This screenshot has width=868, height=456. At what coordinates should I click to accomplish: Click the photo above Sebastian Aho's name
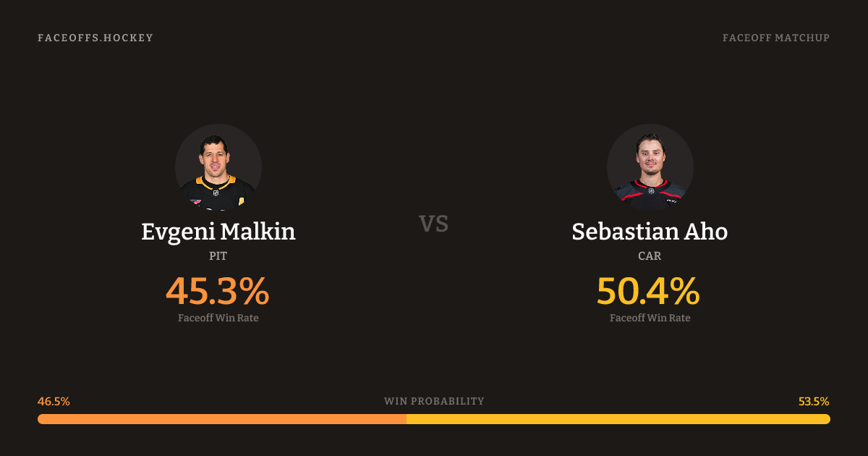650,167
